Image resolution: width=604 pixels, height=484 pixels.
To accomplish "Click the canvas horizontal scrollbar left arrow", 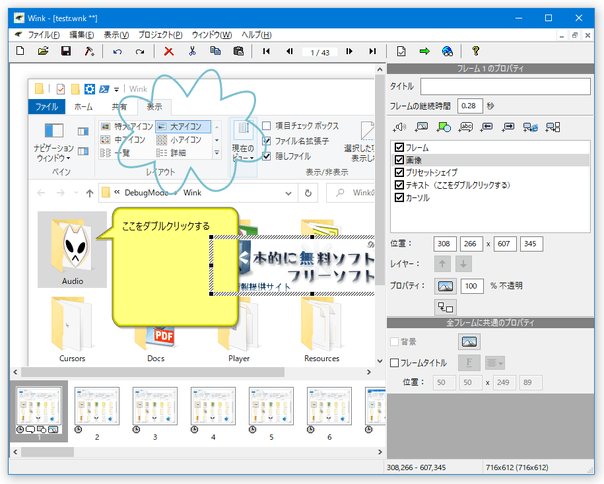I will [15, 372].
